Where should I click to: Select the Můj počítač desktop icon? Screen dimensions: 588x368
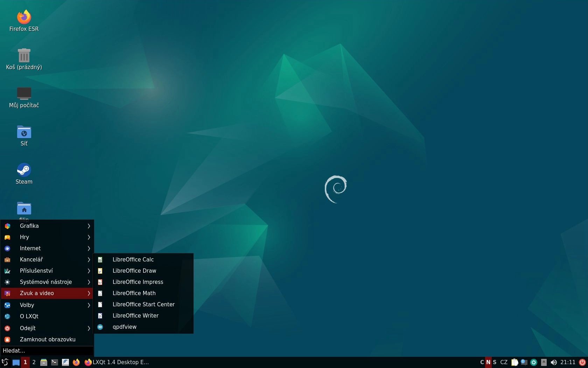point(24,97)
